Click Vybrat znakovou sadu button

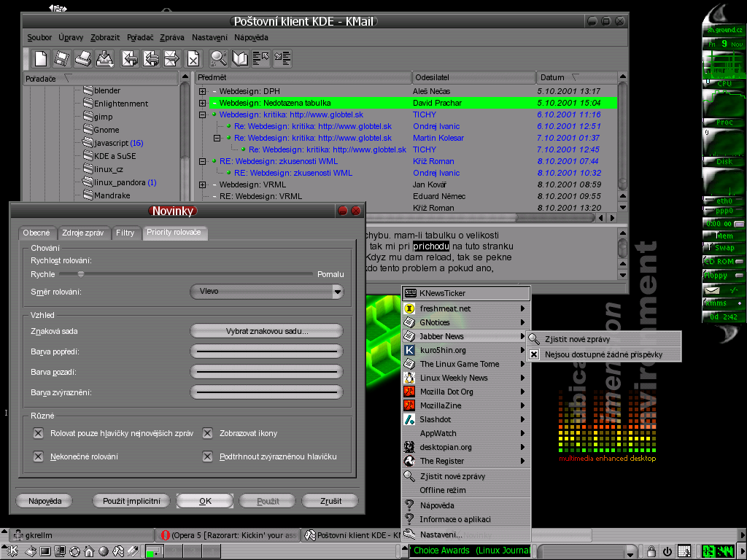266,331
